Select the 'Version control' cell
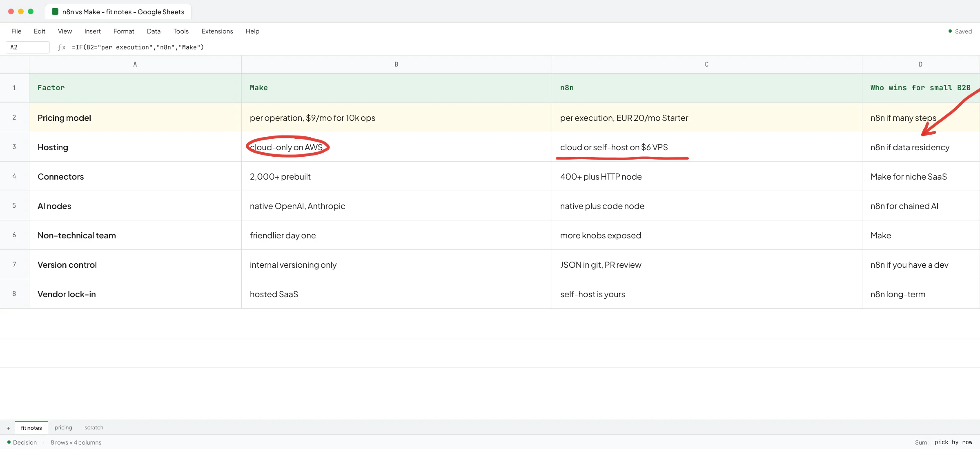The image size is (980, 449). pyautogui.click(x=135, y=265)
